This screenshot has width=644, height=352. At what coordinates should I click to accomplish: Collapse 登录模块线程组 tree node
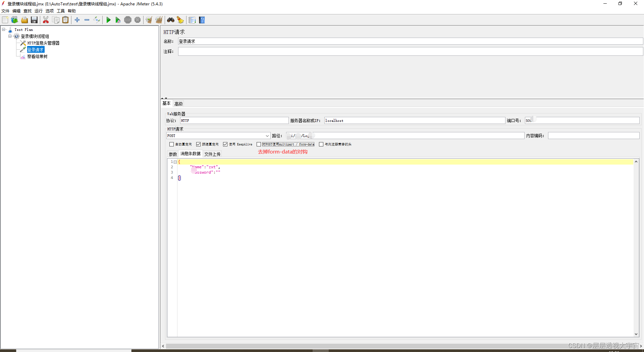tap(10, 36)
